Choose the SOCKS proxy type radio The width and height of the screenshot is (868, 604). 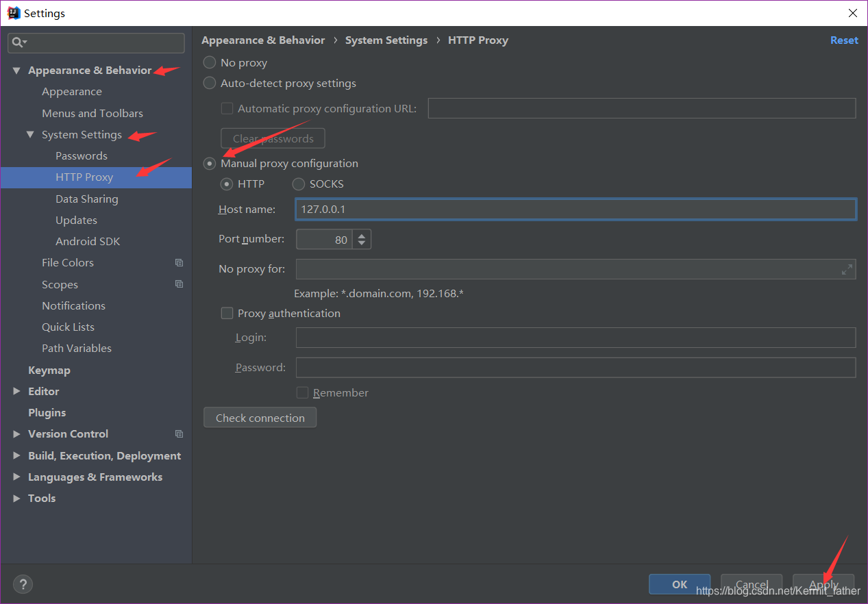pos(299,184)
